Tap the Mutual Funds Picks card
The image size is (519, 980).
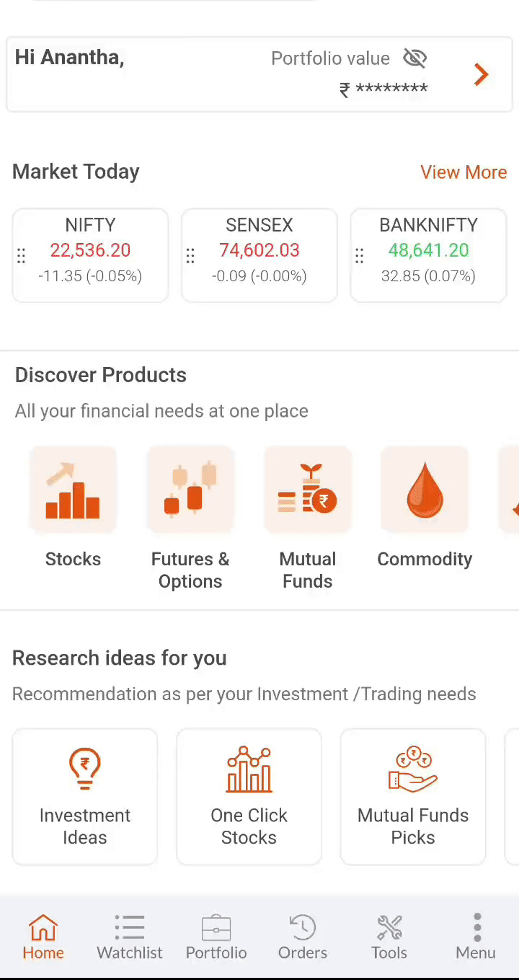[x=413, y=796]
